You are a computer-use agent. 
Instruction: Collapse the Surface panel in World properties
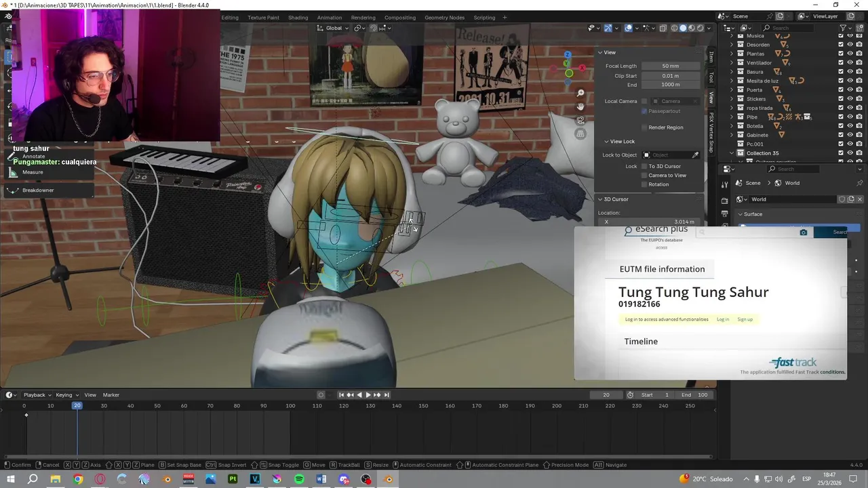coord(741,214)
